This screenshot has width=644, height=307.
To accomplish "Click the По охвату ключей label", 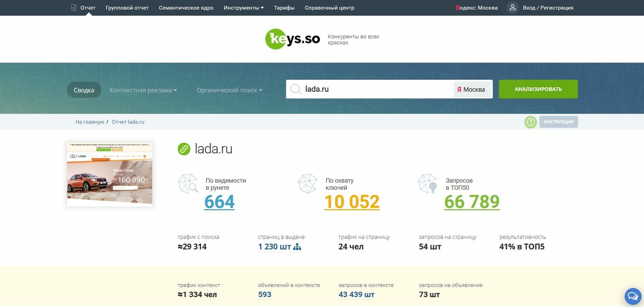I will [340, 184].
